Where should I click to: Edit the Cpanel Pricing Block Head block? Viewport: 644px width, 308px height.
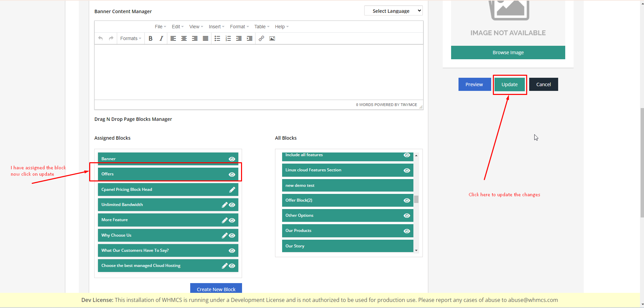(x=232, y=190)
